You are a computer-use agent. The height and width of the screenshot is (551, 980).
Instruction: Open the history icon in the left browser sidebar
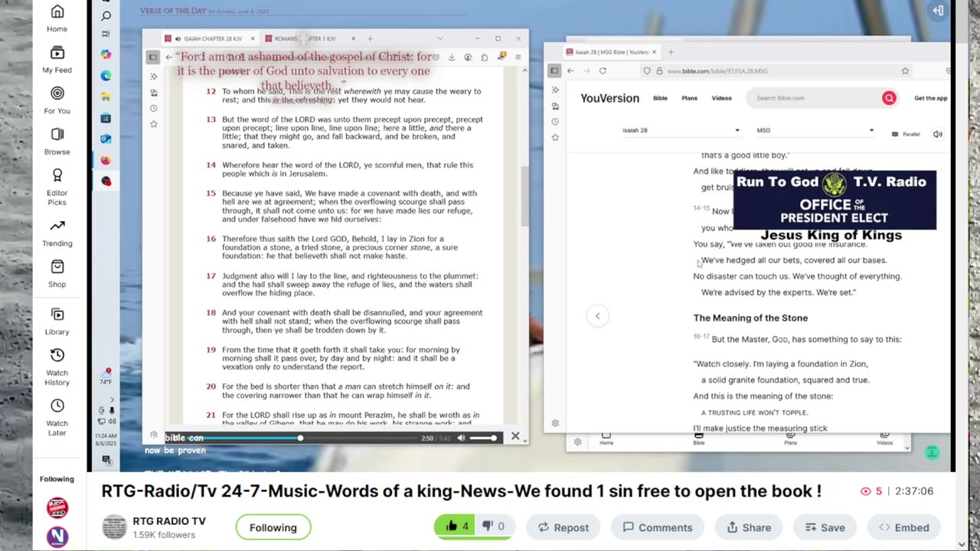153,108
